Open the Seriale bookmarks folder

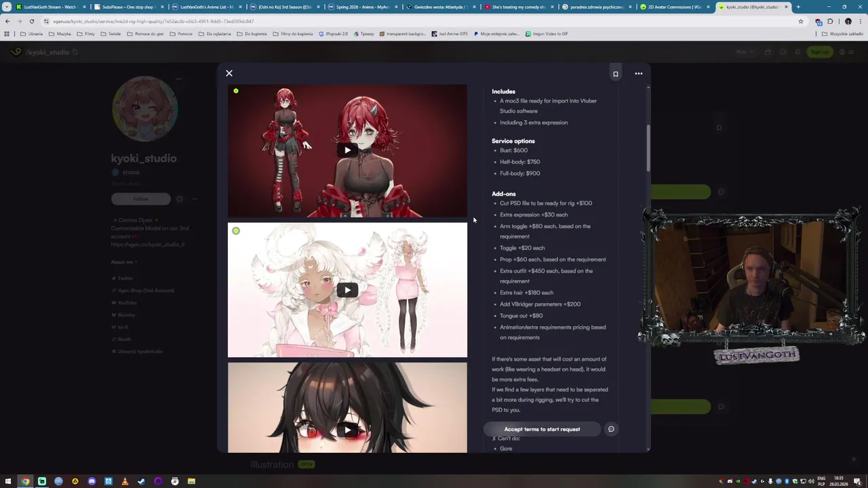[111, 34]
